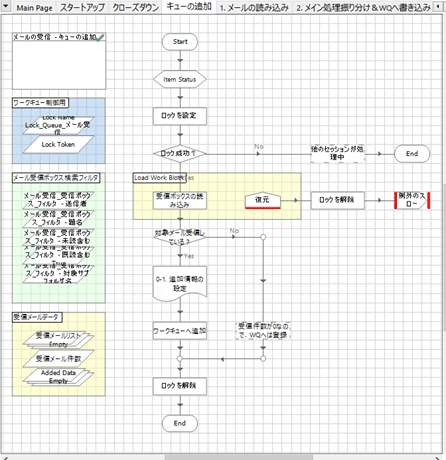
Task: Select the ロックを設定 action stage
Action: pyautogui.click(x=180, y=116)
